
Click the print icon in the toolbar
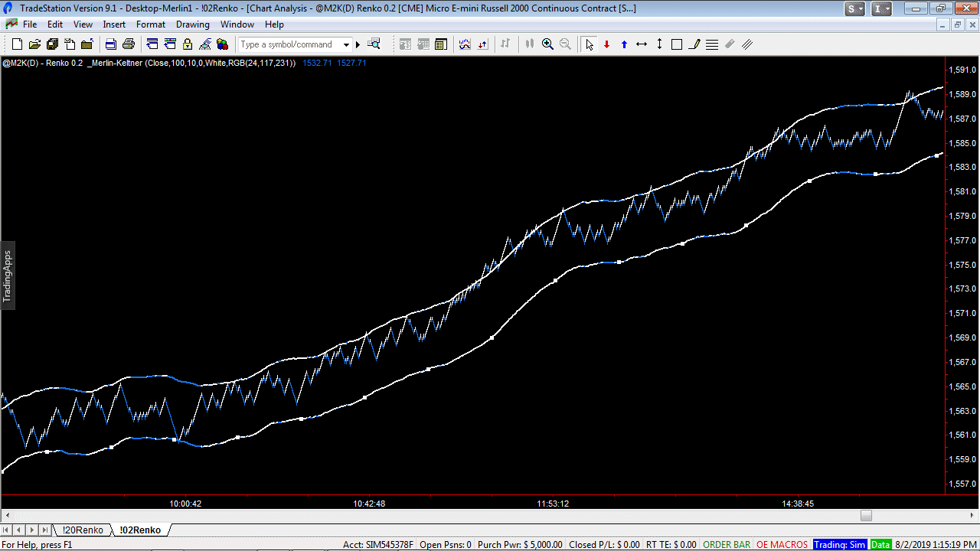coord(129,44)
